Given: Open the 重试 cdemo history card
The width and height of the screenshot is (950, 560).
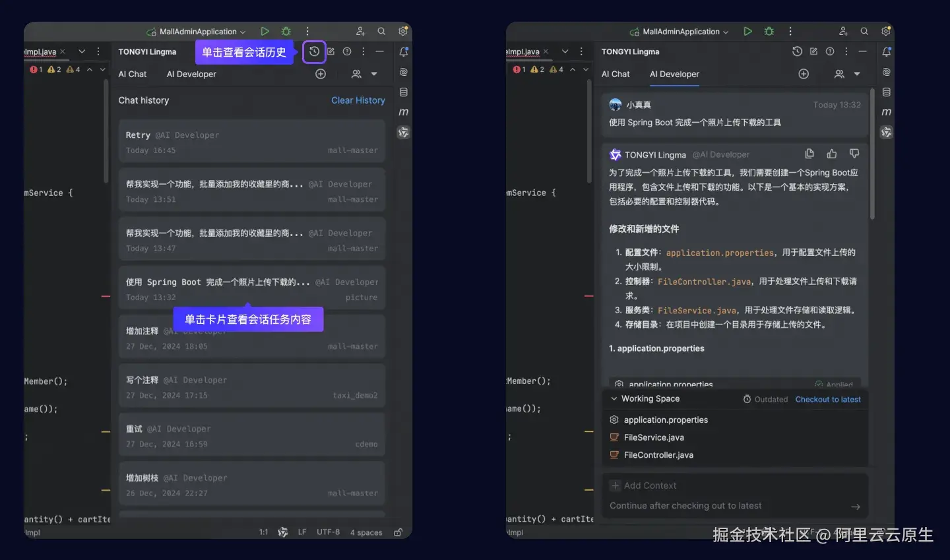Looking at the screenshot, I should 252,436.
